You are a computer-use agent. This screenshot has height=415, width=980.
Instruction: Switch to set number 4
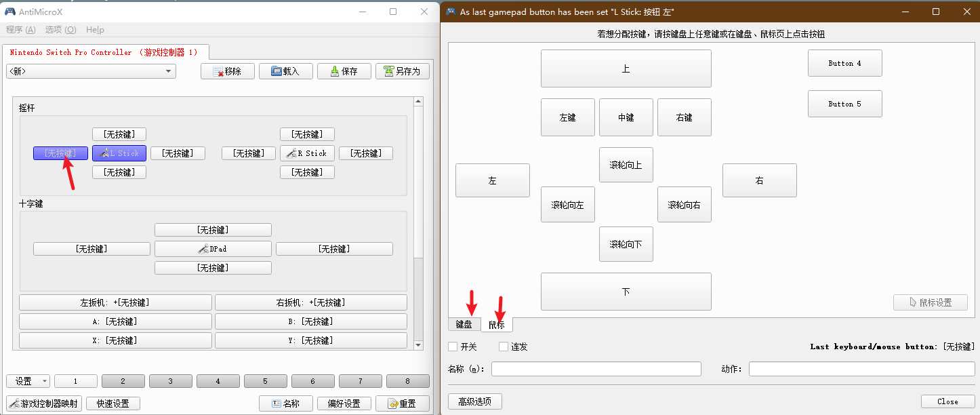point(218,381)
